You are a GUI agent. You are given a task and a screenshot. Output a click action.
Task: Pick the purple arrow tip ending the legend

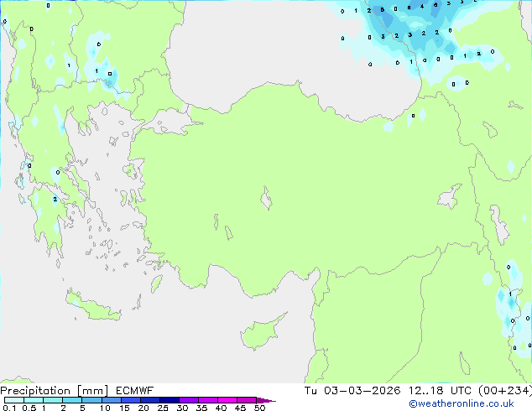266,400
